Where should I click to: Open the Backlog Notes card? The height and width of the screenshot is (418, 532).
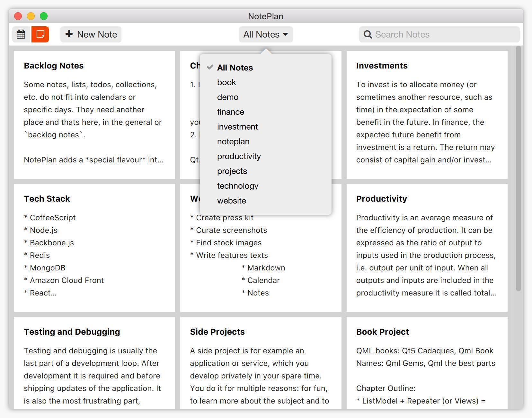[x=94, y=115]
